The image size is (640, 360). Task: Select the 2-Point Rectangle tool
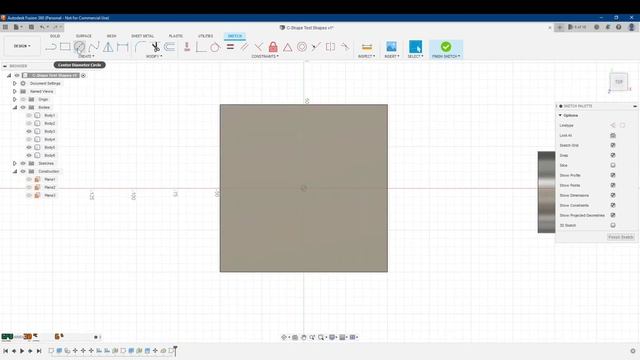pos(65,47)
